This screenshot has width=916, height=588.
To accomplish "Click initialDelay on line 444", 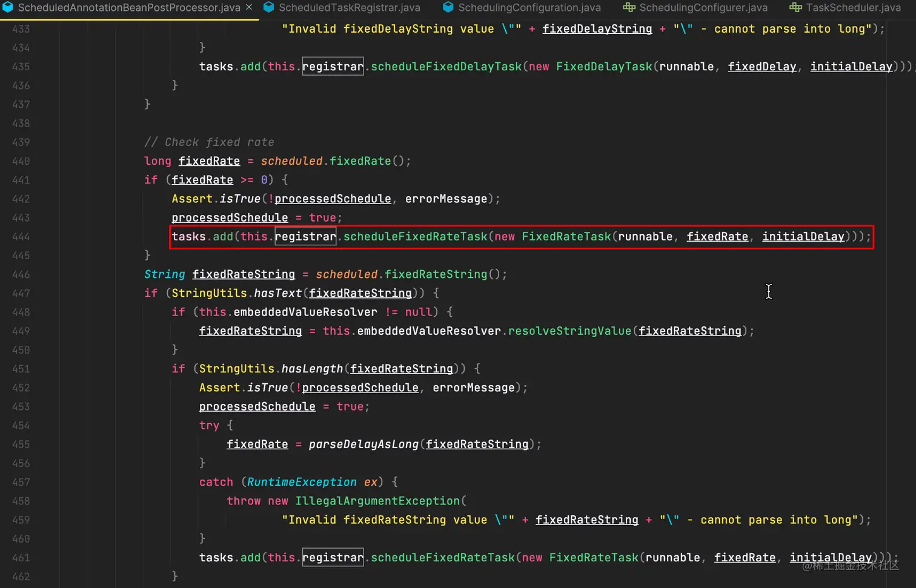I will click(x=803, y=237).
